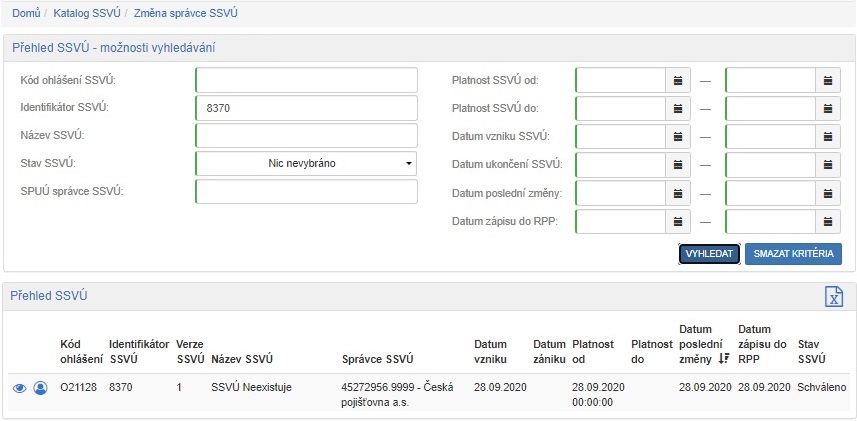Focus the Kód ohlášení SSVÚ field
The height and width of the screenshot is (421, 857).
(306, 80)
